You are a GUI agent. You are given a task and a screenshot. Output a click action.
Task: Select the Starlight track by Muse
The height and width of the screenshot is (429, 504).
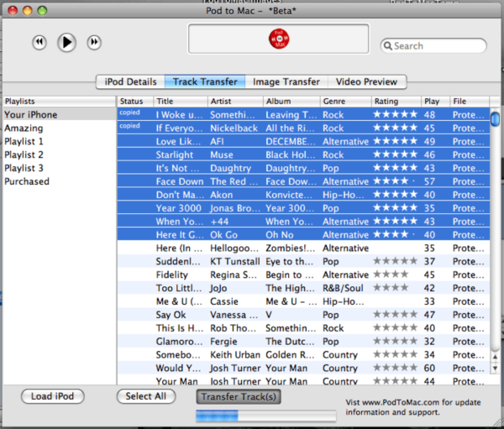point(175,154)
